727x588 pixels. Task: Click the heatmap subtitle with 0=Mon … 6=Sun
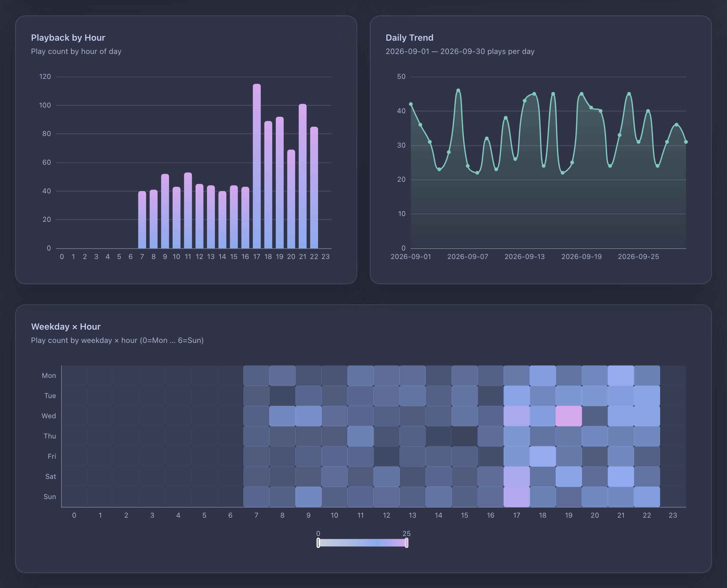point(117,340)
